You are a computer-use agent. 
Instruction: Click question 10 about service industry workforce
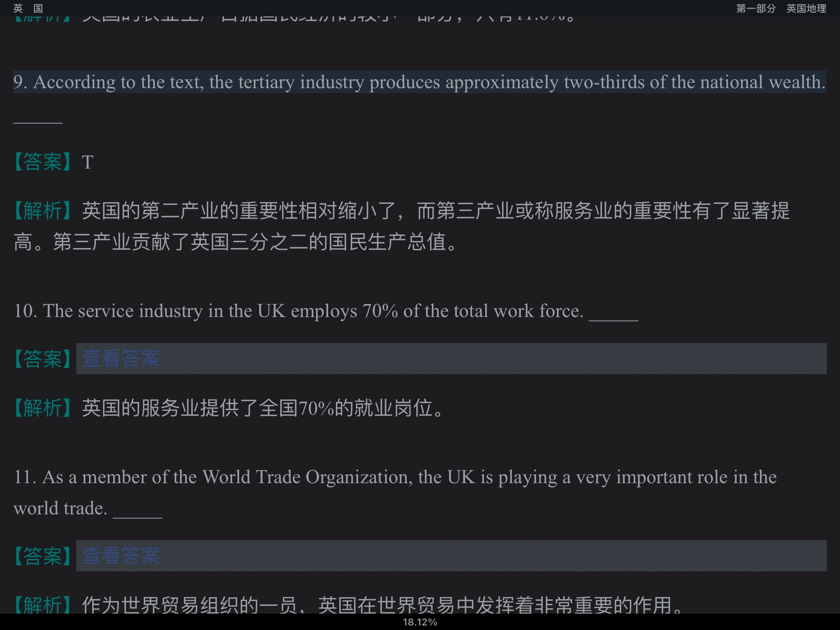[298, 311]
